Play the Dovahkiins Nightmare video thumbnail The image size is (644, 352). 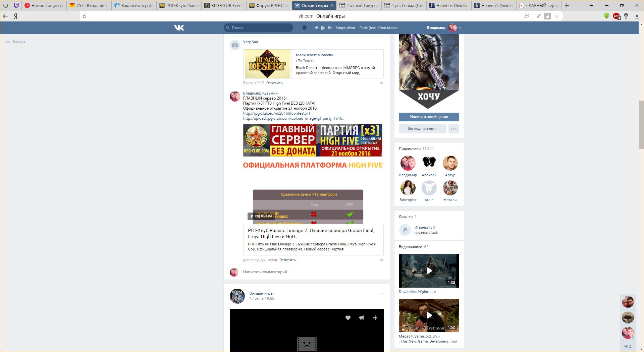tap(429, 271)
